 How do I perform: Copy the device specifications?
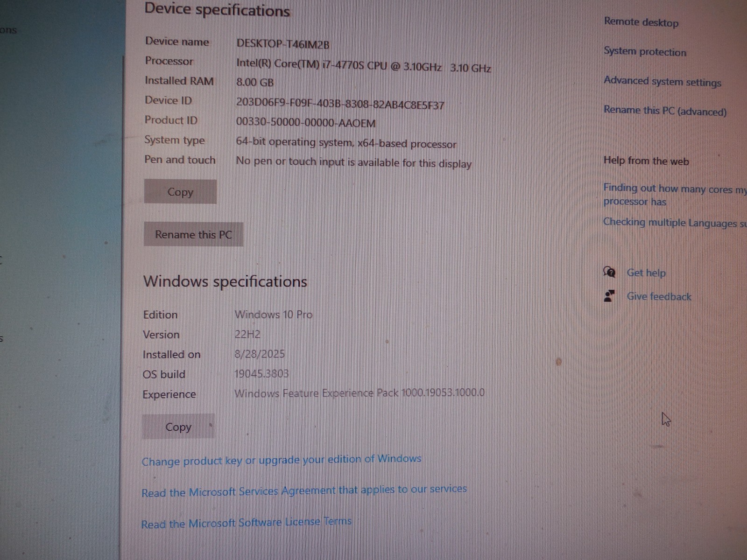click(x=180, y=192)
